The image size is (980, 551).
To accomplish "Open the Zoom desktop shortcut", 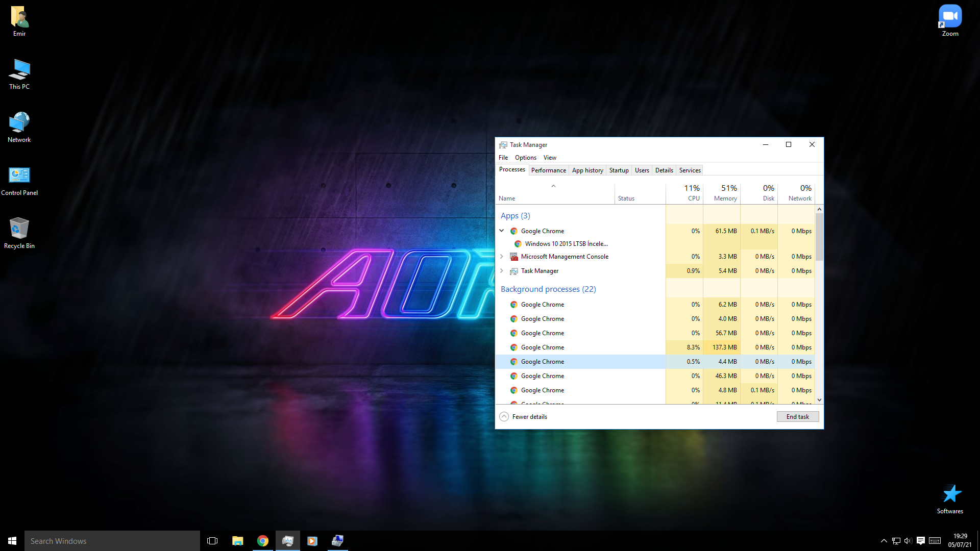I will 950,16.
